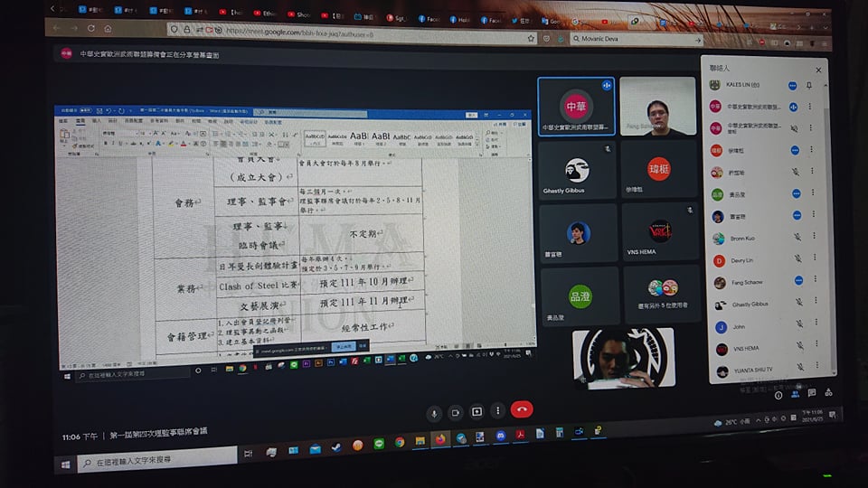The height and width of the screenshot is (488, 868).
Task: Mute microphone in Meet call controls
Action: pyautogui.click(x=434, y=412)
